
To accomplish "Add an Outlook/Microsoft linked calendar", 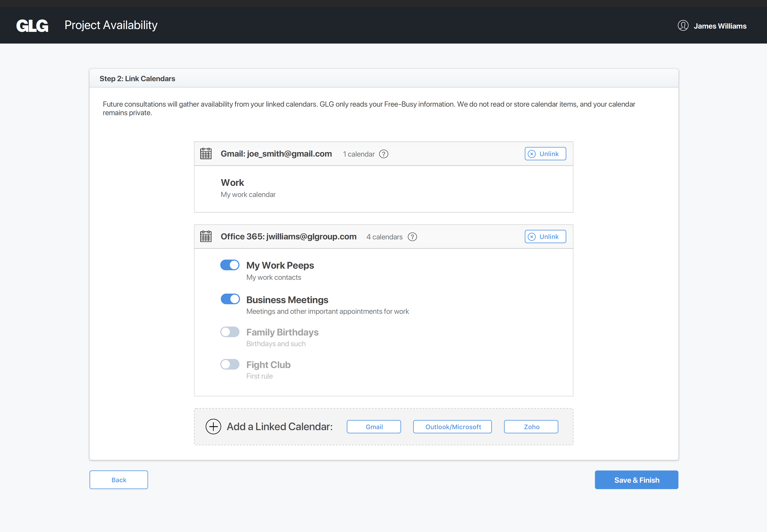I will [x=453, y=427].
